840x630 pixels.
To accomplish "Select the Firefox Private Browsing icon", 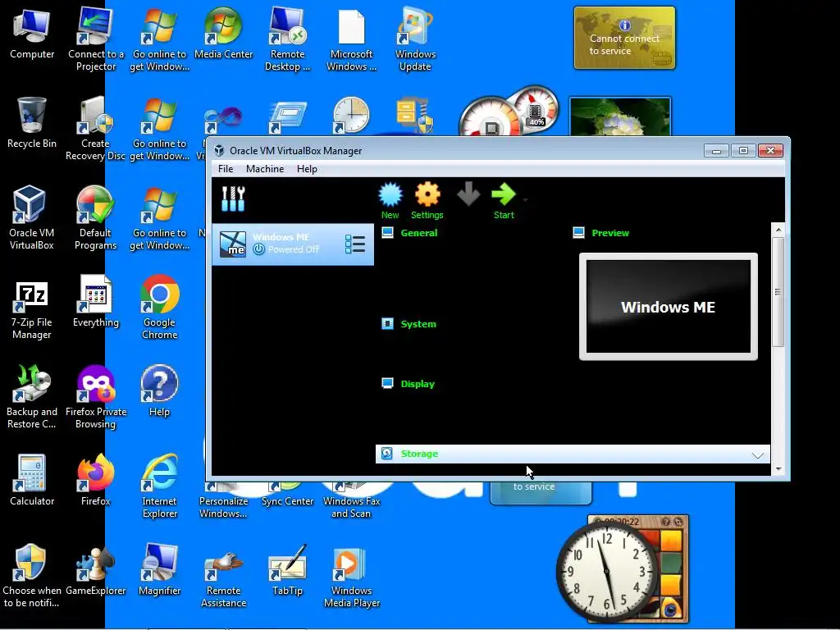I will pos(95,396).
